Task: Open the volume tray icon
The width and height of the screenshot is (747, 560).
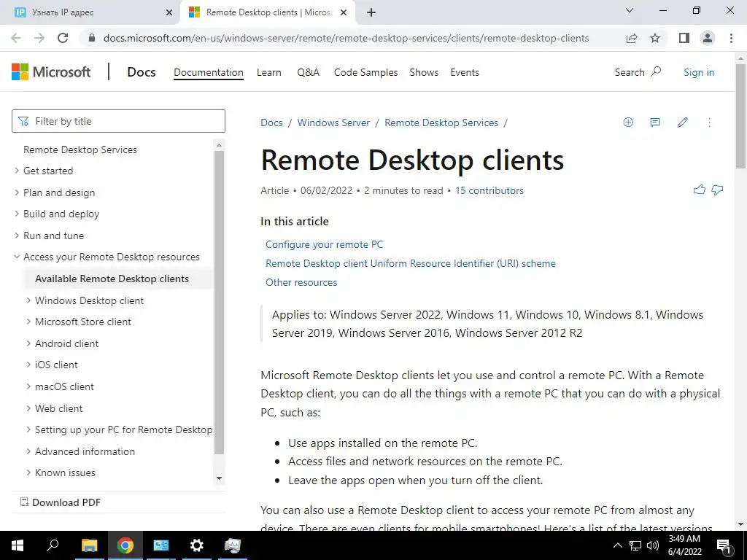Action: tap(653, 545)
